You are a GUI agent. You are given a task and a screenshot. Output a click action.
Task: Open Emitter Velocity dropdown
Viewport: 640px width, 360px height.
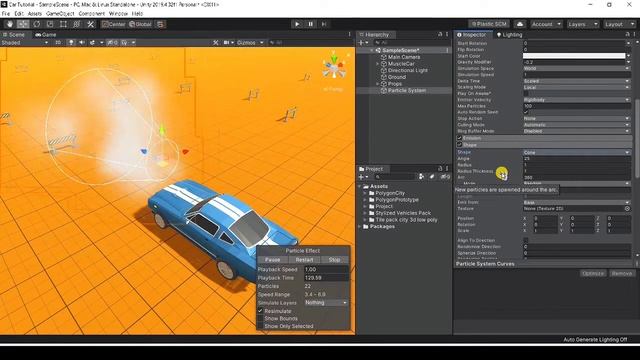(577, 100)
